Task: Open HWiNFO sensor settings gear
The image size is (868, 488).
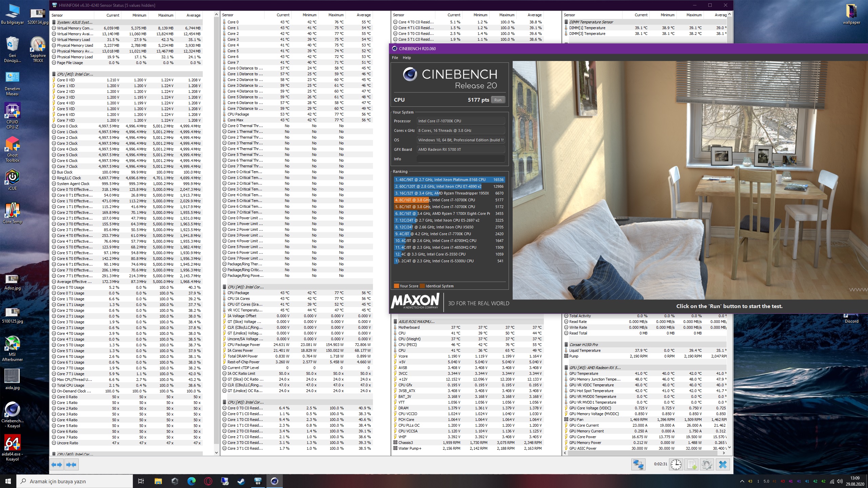Action: pyautogui.click(x=707, y=465)
